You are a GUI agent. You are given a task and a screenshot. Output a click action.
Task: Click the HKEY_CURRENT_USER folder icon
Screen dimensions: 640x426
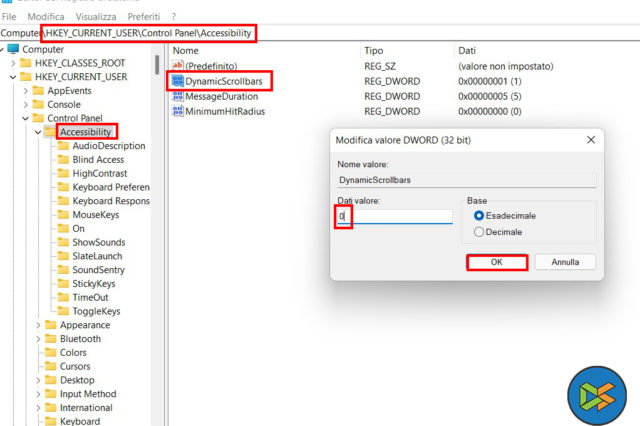[x=26, y=77]
